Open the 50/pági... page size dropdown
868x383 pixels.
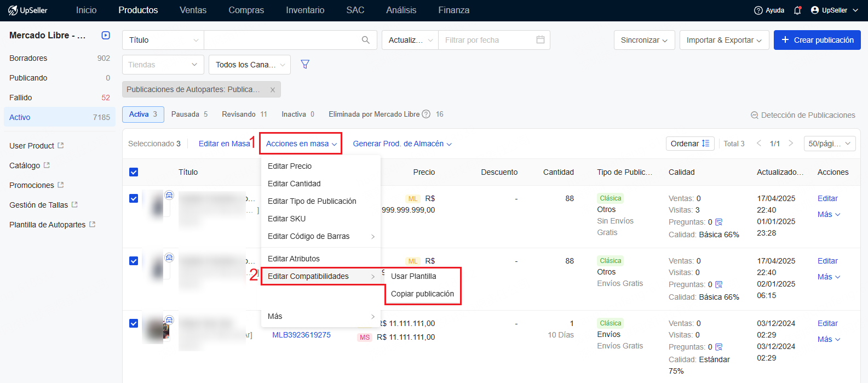click(830, 144)
